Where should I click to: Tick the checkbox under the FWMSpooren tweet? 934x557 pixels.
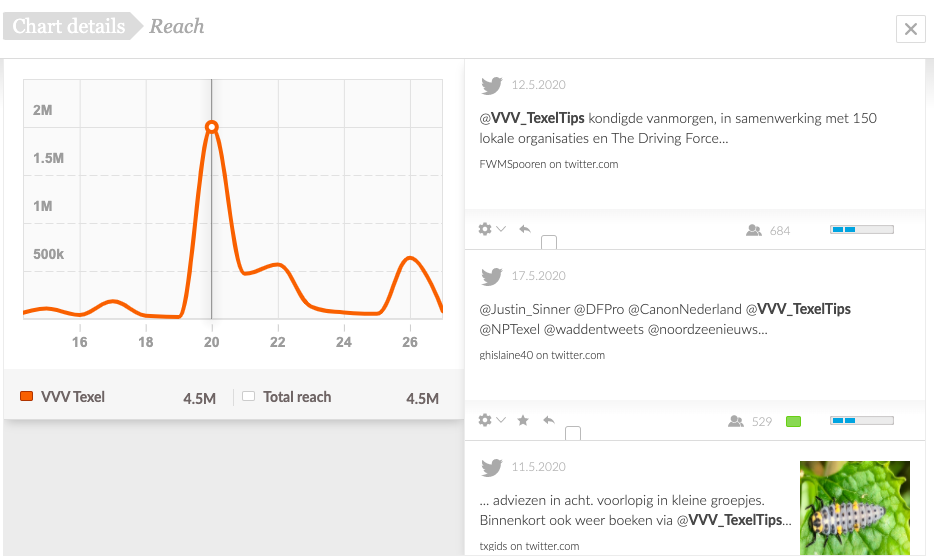[x=549, y=242]
